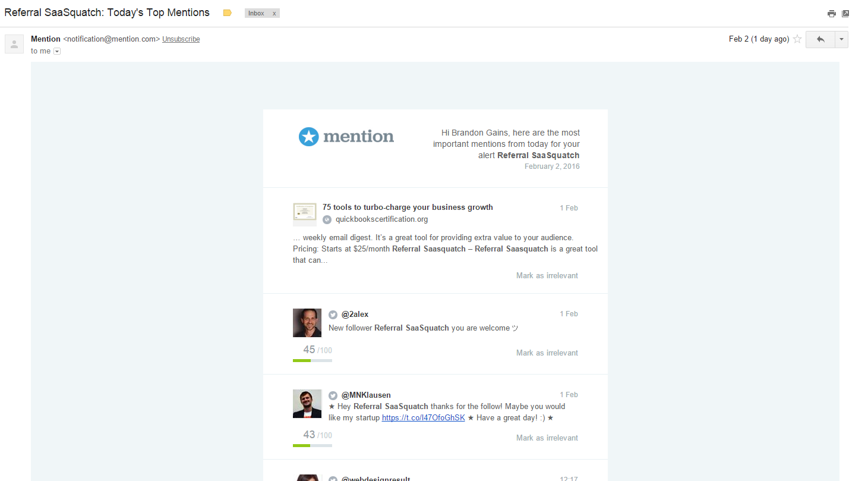The image size is (868, 481).
Task: Click the 45/100 score bar
Action: point(313,360)
